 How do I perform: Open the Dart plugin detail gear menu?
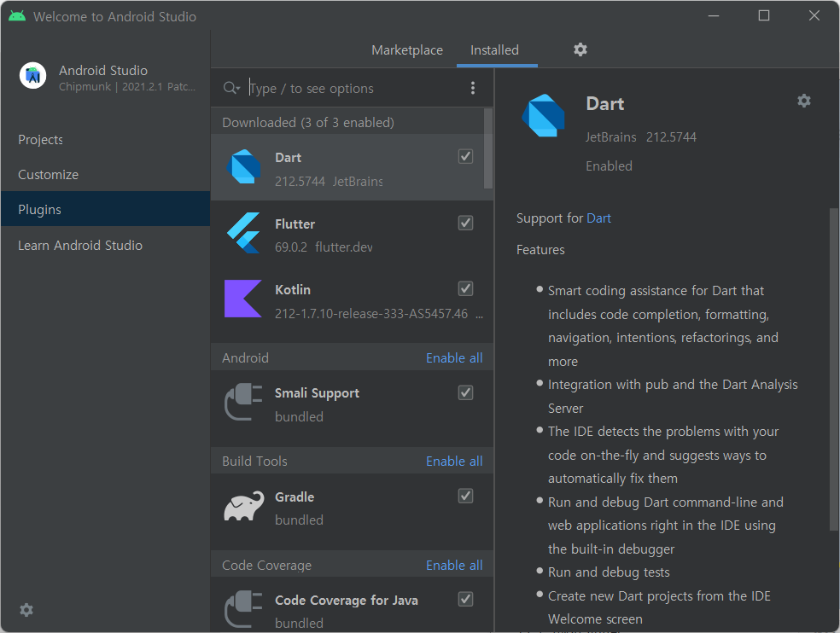click(803, 101)
